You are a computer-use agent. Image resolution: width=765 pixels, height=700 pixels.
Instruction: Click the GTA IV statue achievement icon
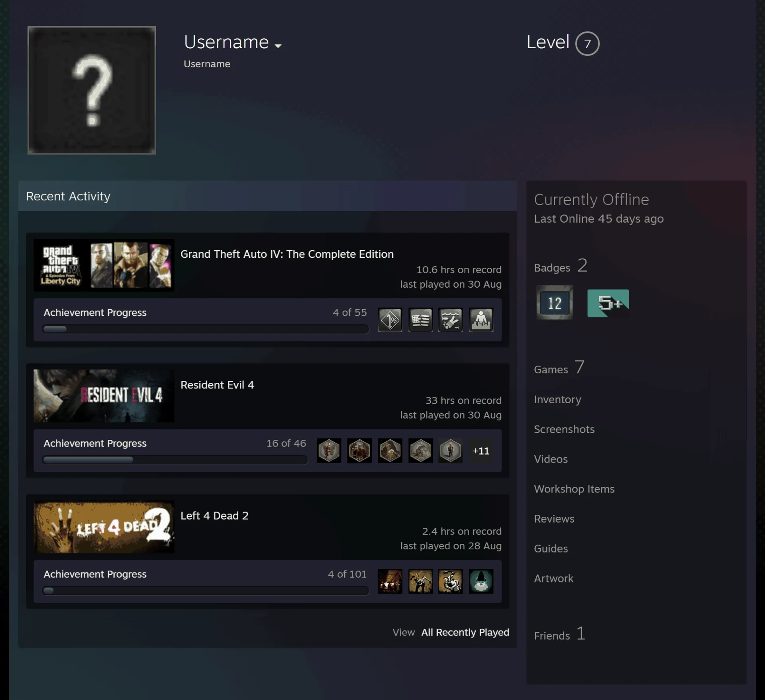pos(481,320)
